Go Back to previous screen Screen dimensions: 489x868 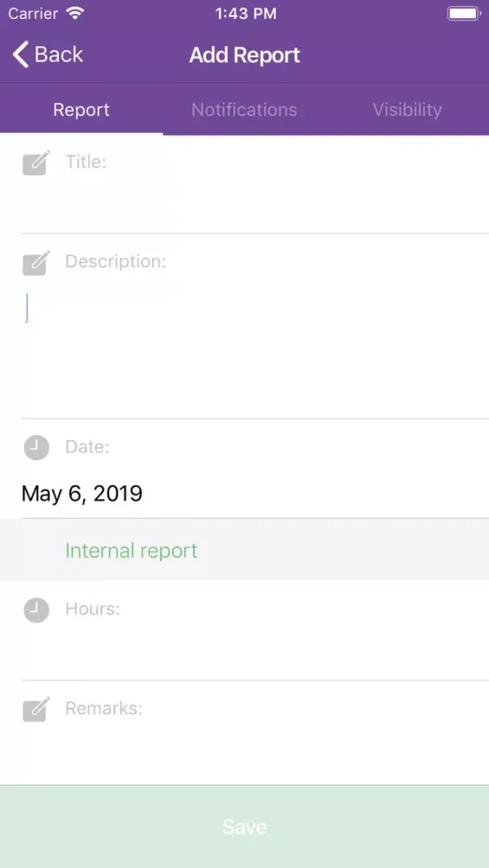pyautogui.click(x=48, y=55)
